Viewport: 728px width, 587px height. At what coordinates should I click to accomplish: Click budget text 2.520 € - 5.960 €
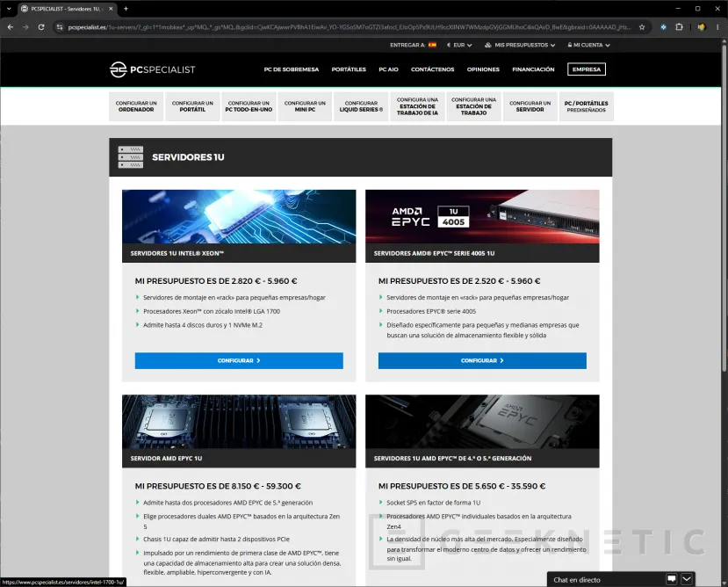(x=508, y=280)
